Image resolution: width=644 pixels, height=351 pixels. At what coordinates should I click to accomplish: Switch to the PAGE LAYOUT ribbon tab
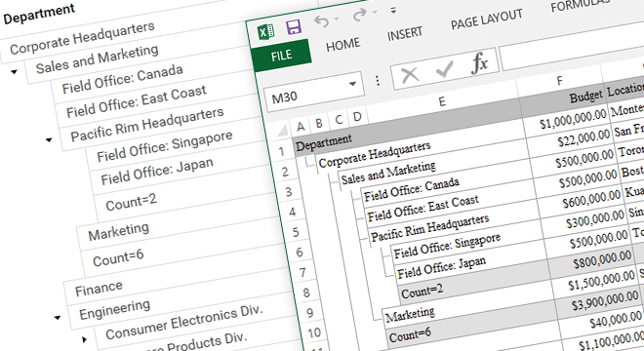[x=486, y=19]
